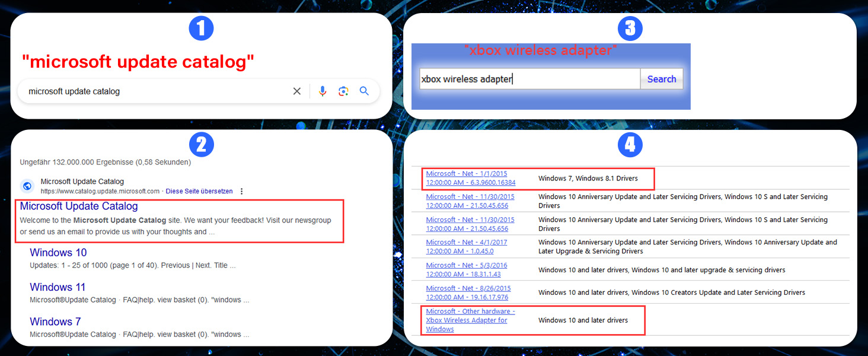Image resolution: width=868 pixels, height=356 pixels.
Task: Open the Windows 11 sitelink
Action: coord(58,287)
